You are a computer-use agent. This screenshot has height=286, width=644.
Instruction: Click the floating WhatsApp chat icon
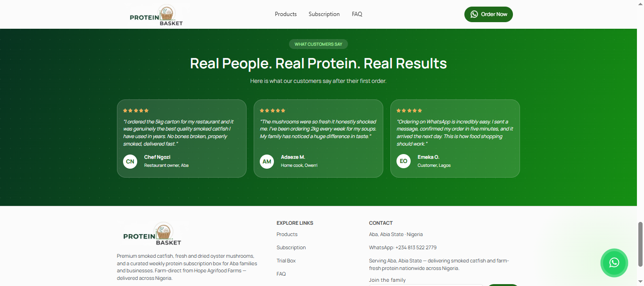(x=614, y=262)
